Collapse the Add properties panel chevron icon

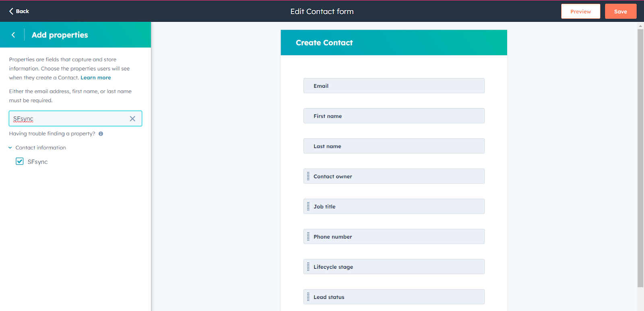point(13,35)
